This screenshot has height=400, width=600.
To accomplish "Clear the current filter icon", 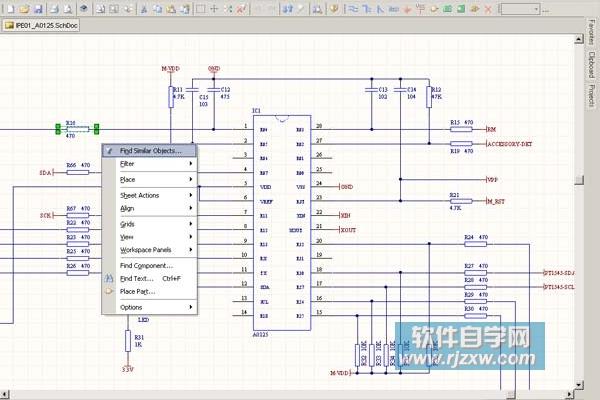I will point(241,8).
